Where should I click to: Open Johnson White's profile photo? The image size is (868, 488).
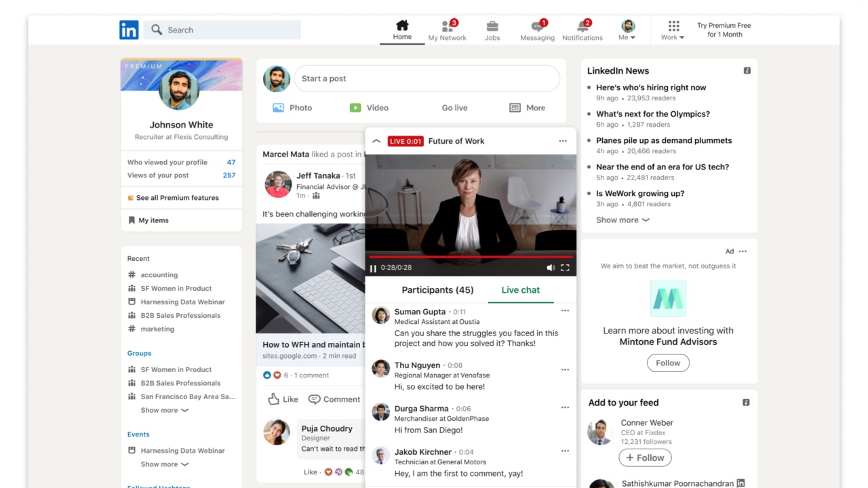pos(179,89)
